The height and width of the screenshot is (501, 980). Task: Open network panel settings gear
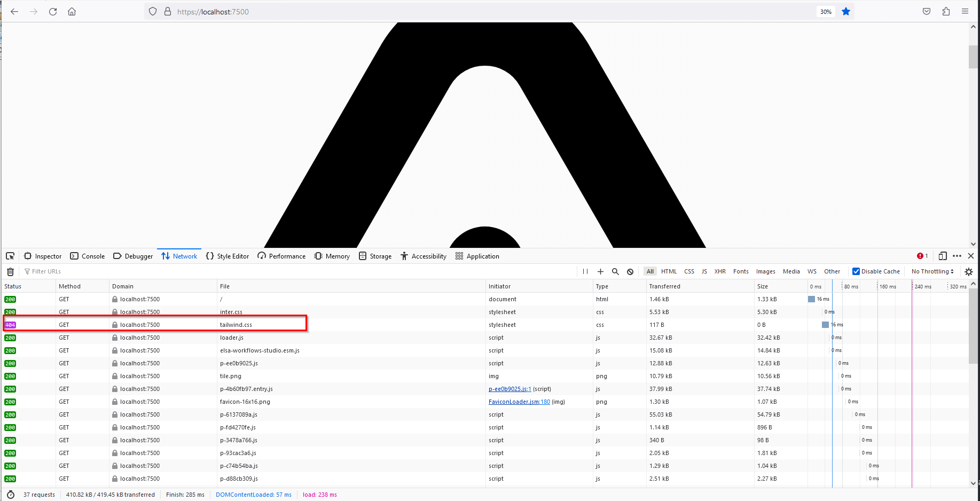click(969, 272)
